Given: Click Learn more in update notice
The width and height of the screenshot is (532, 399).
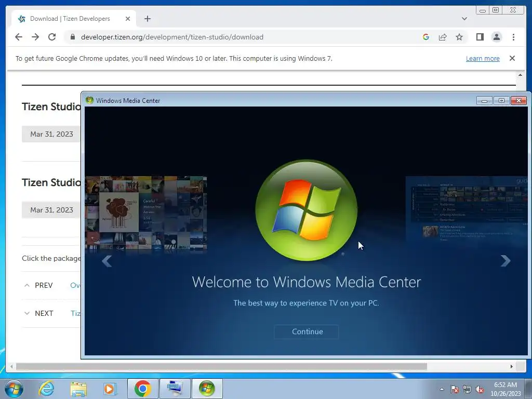Looking at the screenshot, I should (483, 58).
